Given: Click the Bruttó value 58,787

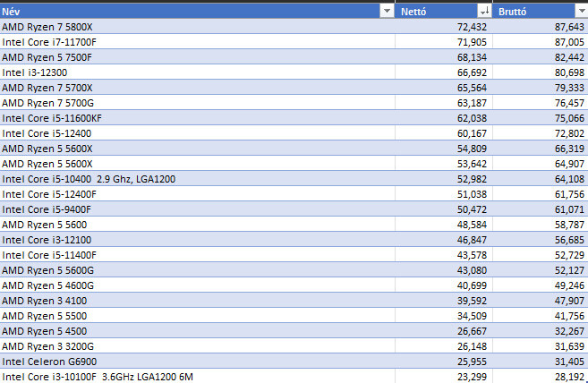Looking at the screenshot, I should [x=569, y=225].
